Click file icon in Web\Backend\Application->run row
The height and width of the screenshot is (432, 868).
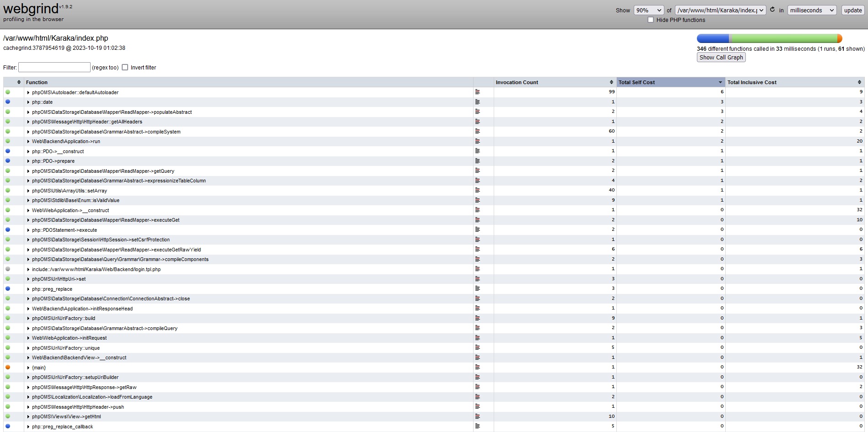tap(477, 141)
